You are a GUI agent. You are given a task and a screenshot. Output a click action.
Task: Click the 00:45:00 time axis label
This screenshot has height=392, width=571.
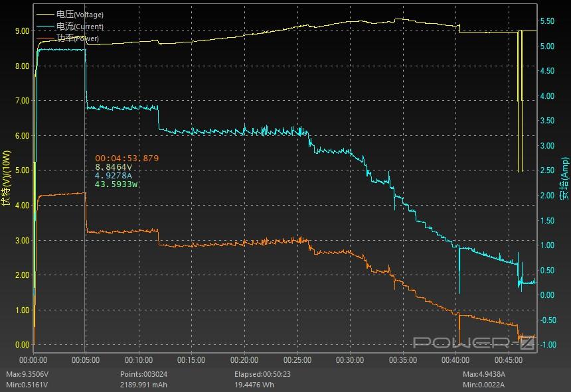click(x=509, y=360)
